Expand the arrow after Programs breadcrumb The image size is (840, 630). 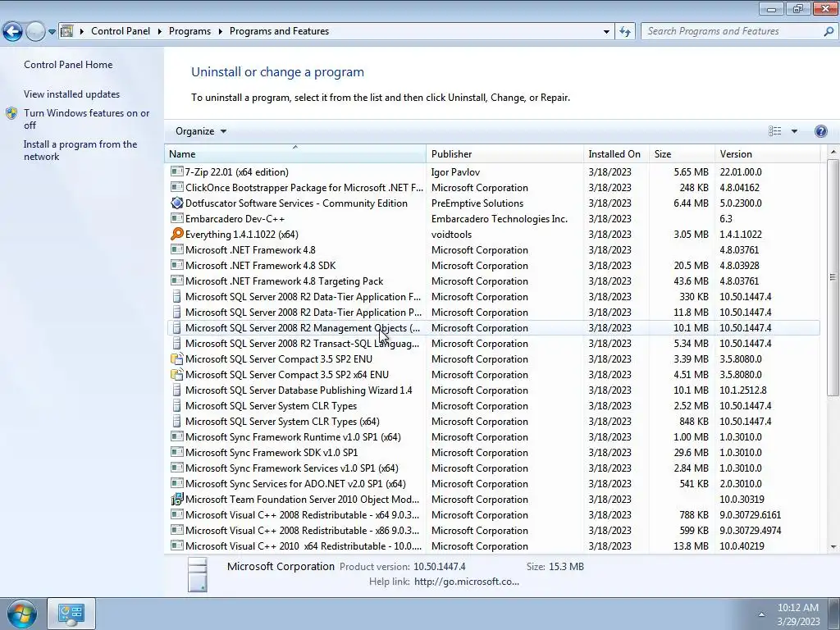(220, 32)
